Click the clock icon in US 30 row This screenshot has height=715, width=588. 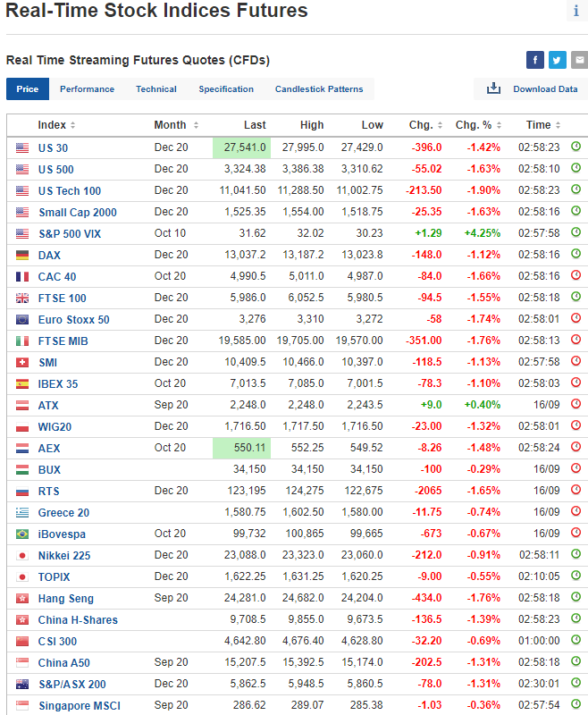575,147
